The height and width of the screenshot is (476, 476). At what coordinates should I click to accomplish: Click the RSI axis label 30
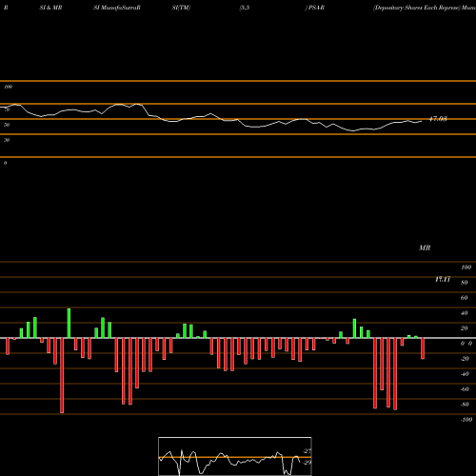pos(7,140)
